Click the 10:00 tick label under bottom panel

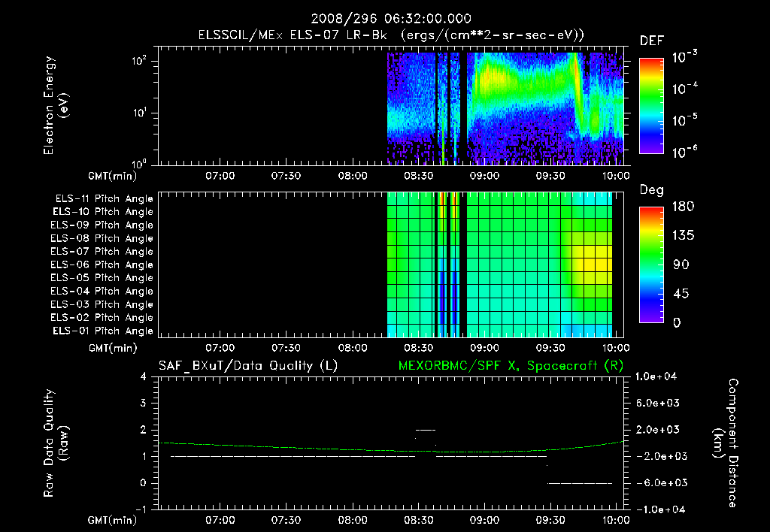pos(616,520)
